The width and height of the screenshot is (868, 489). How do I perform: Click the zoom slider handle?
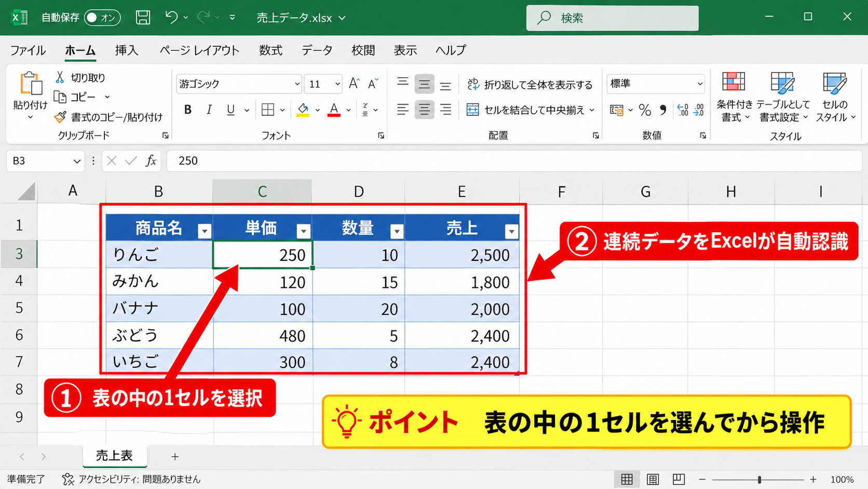pos(759,479)
